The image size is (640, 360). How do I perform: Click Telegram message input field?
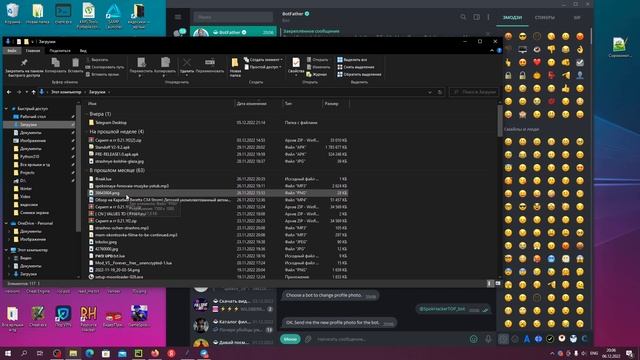tap(391, 339)
